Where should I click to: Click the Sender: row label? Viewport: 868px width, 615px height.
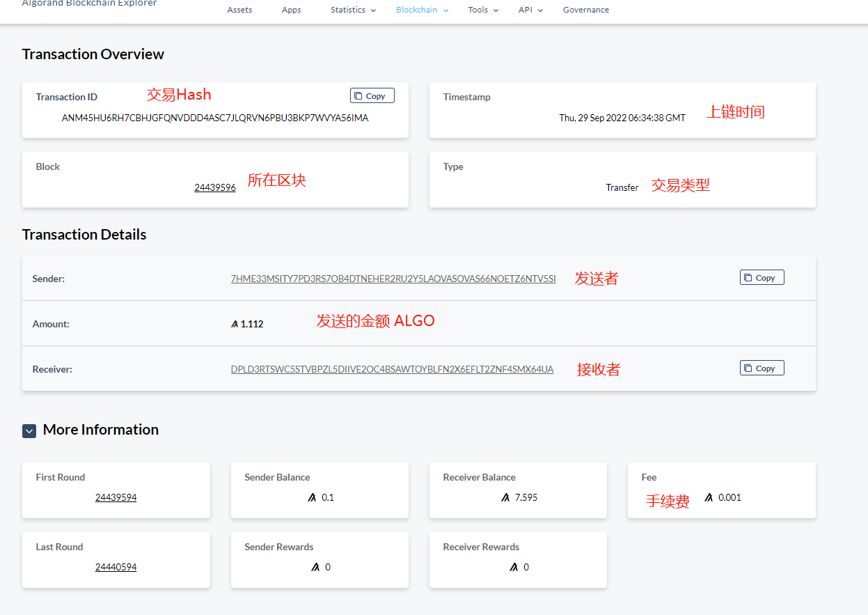point(49,279)
